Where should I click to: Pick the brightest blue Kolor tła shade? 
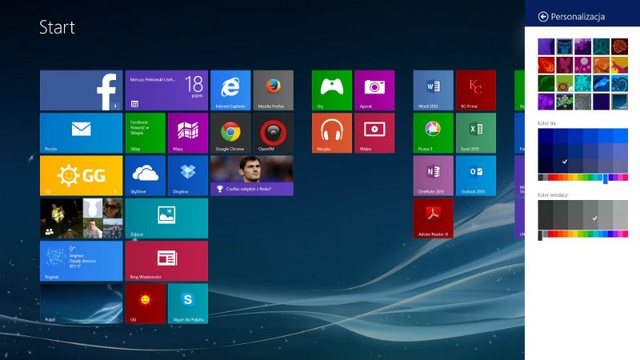click(x=620, y=136)
